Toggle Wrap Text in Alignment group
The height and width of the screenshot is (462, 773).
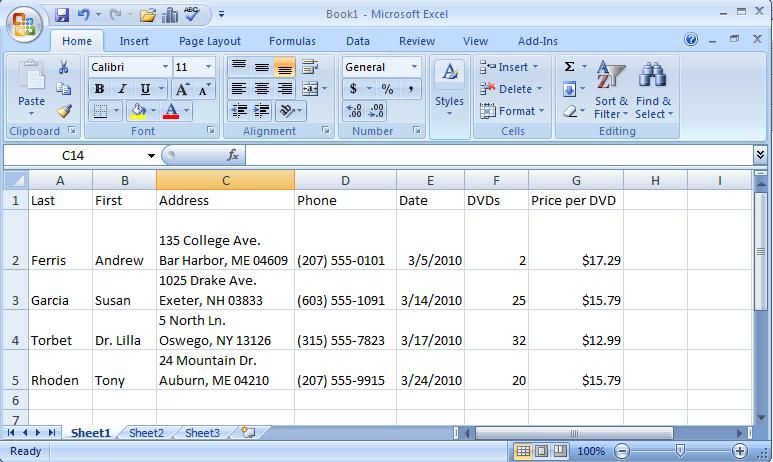309,67
